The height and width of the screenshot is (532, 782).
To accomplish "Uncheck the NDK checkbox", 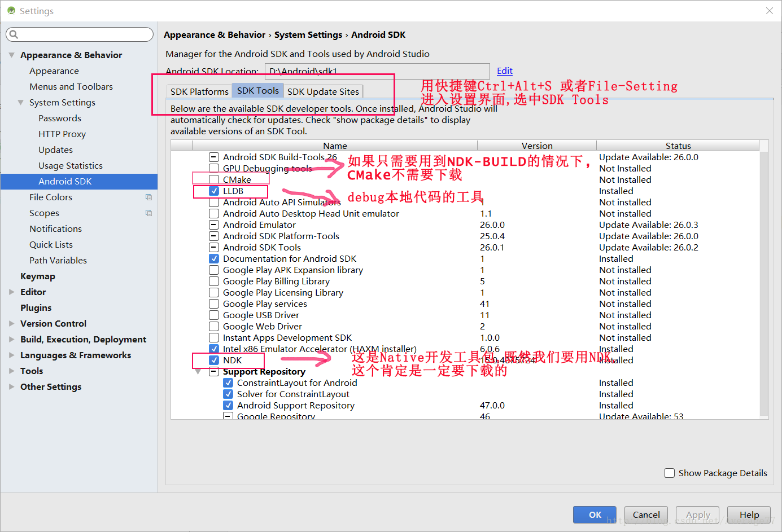I will 214,360.
